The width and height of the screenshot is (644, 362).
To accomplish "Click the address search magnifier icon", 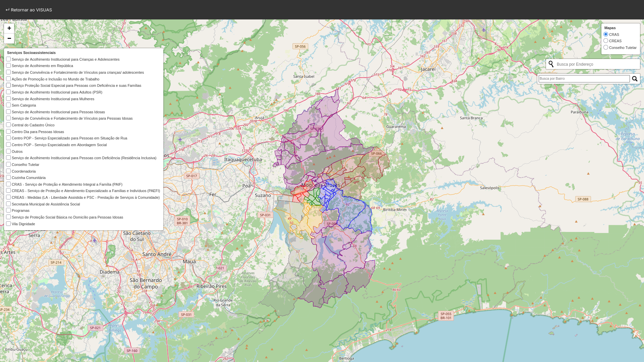I will [x=551, y=64].
